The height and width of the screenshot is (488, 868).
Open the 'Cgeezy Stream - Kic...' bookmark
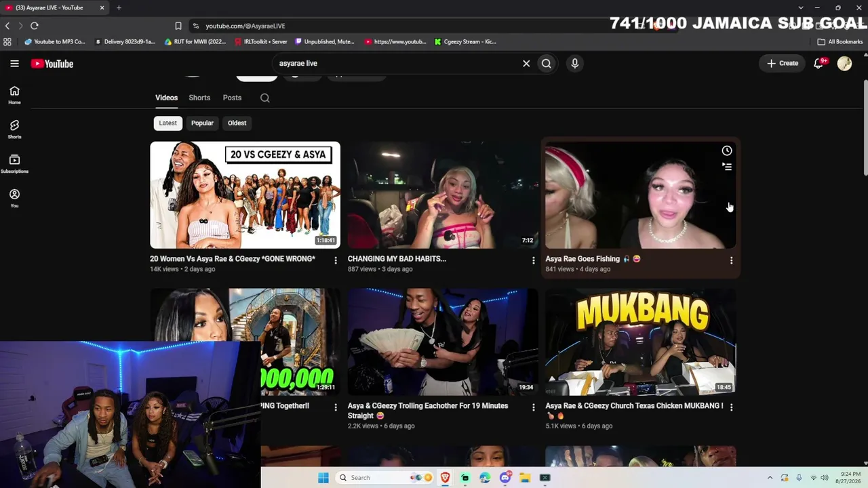466,42
